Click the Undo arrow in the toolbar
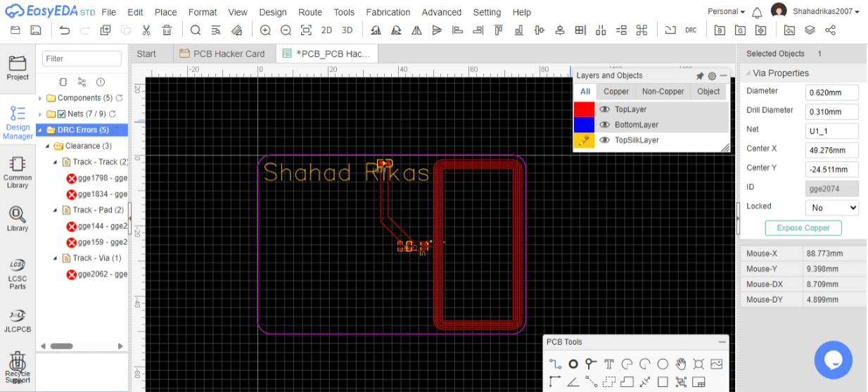868x392 pixels. (x=65, y=30)
